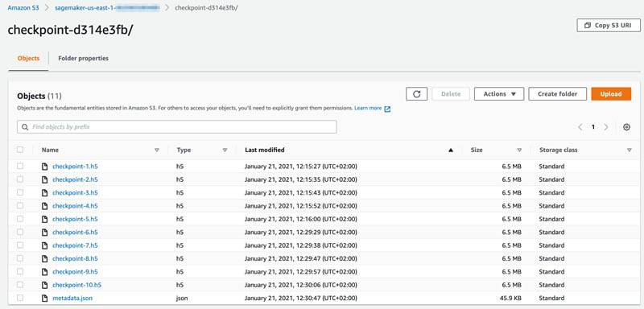Click the refresh objects icon button
Viewport: 644px width, 309px height.
coord(416,94)
